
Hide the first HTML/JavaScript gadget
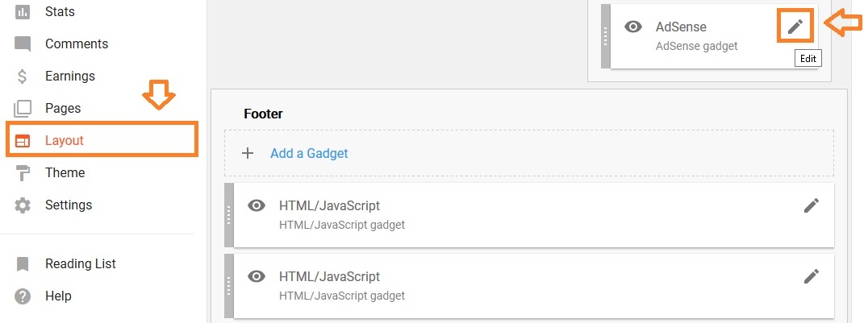[x=257, y=205]
